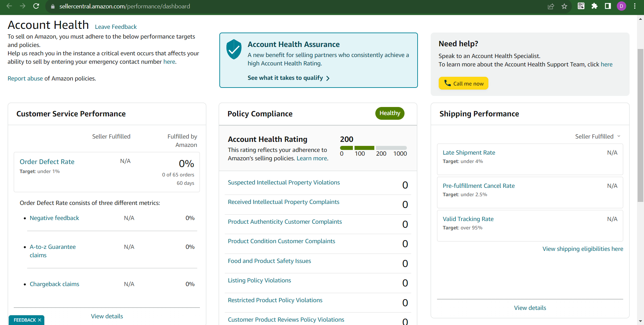Click View shipping eligibilities here
Image resolution: width=644 pixels, height=325 pixels.
[x=583, y=249]
